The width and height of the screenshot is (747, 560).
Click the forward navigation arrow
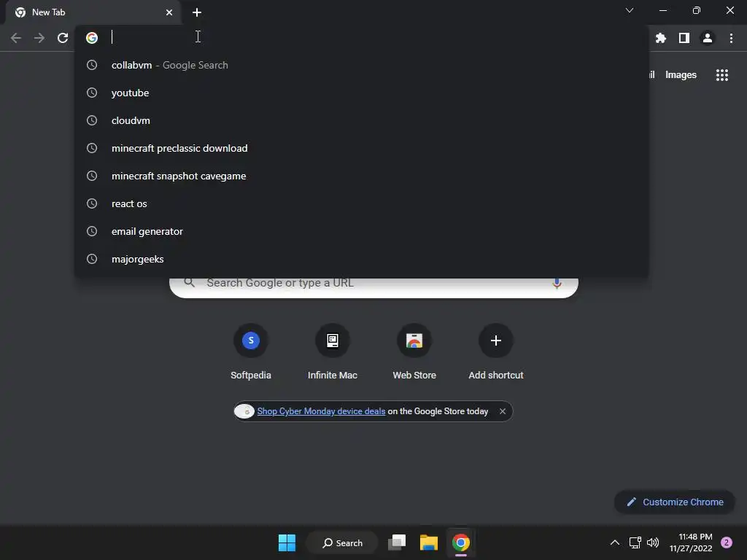(39, 38)
